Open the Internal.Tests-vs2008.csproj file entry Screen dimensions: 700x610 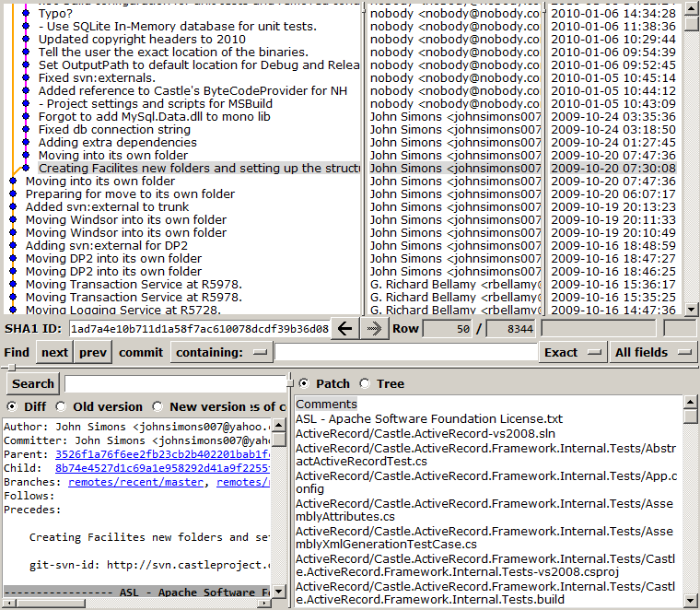coord(485,566)
